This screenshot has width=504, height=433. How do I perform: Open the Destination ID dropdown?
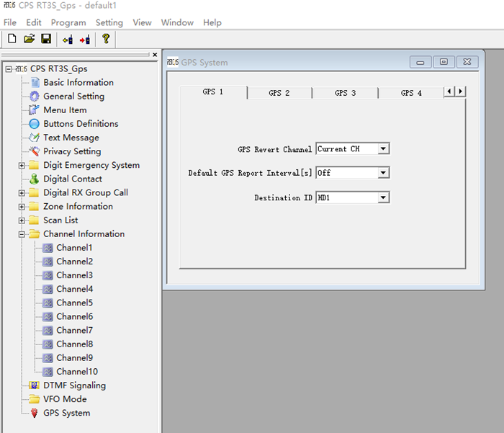383,197
